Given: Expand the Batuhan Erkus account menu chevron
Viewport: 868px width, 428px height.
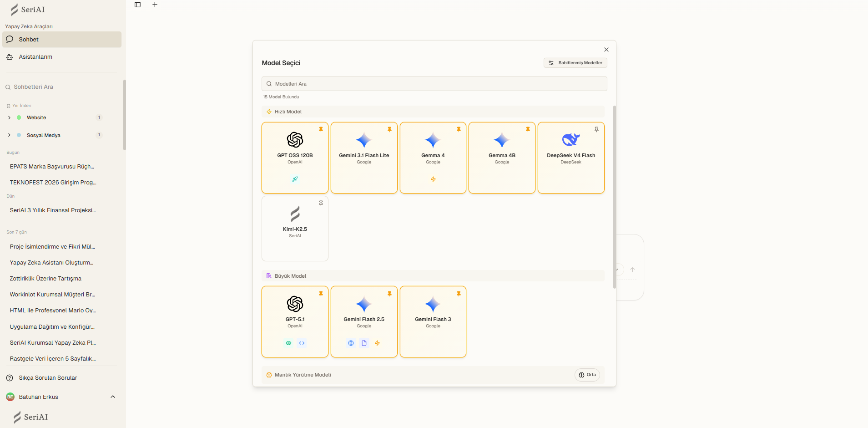Looking at the screenshot, I should point(113,397).
